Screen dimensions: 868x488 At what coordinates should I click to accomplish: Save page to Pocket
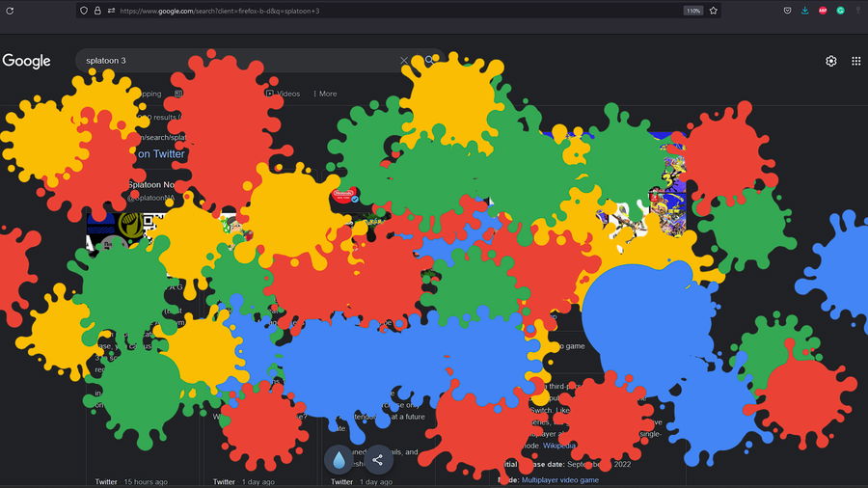(x=788, y=11)
